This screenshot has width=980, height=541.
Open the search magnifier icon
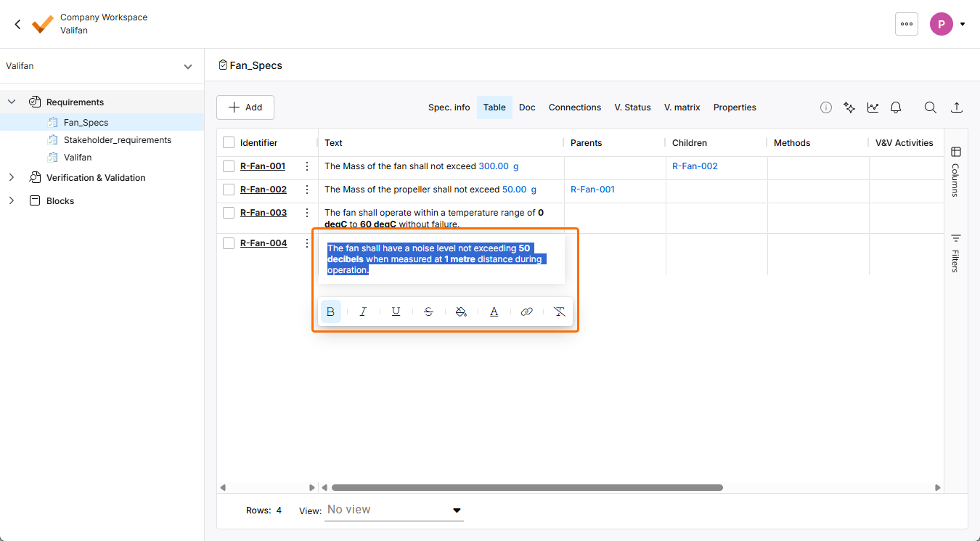click(x=930, y=107)
